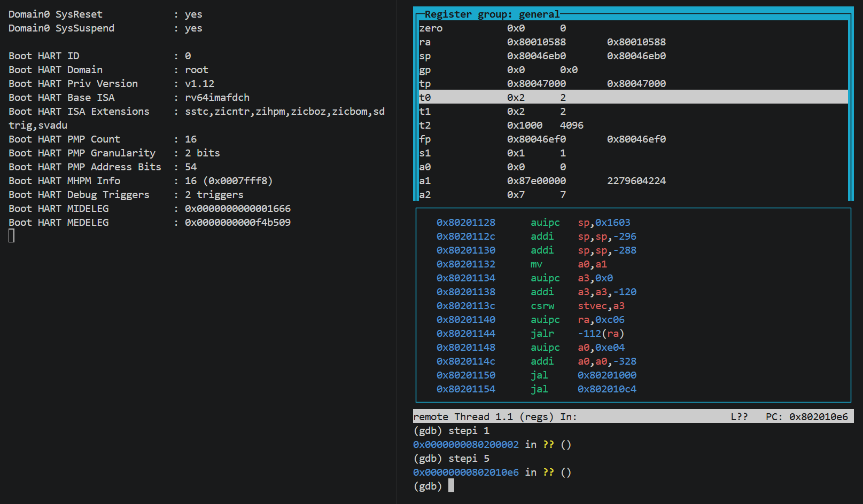Click the 0x00000000802010e6 output address
The image size is (863, 504).
(x=465, y=472)
